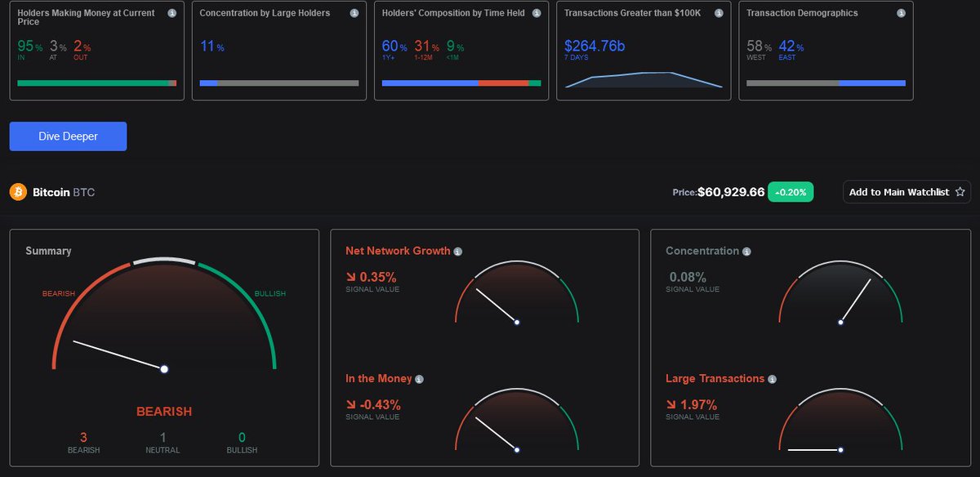Viewport: 980px width, 477px height.
Task: Click the 3% AT holders value
Action: pos(58,47)
